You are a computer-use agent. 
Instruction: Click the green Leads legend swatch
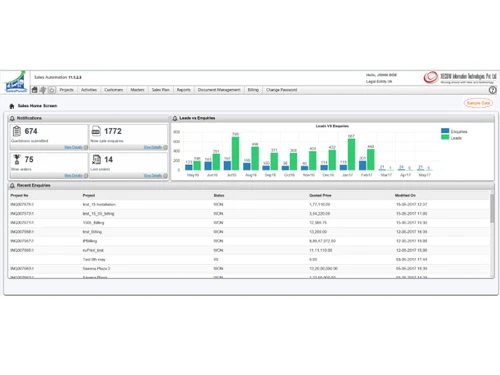pos(445,137)
